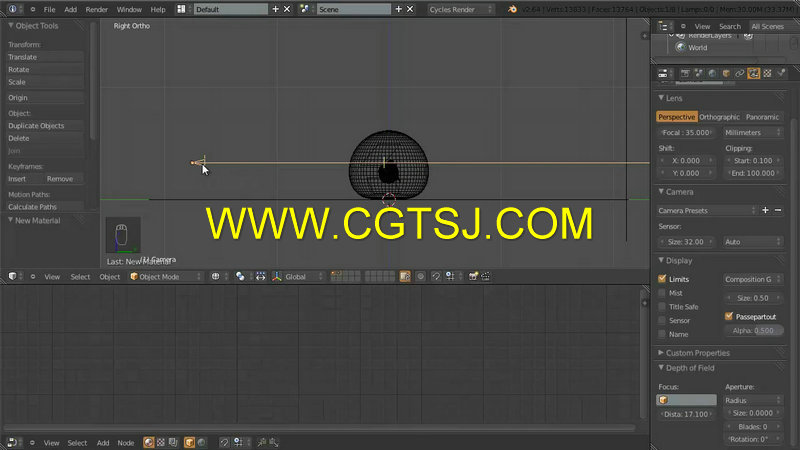Click the Passepartout Alpha slider
Image resolution: width=800 pixels, height=450 pixels.
[x=753, y=330]
